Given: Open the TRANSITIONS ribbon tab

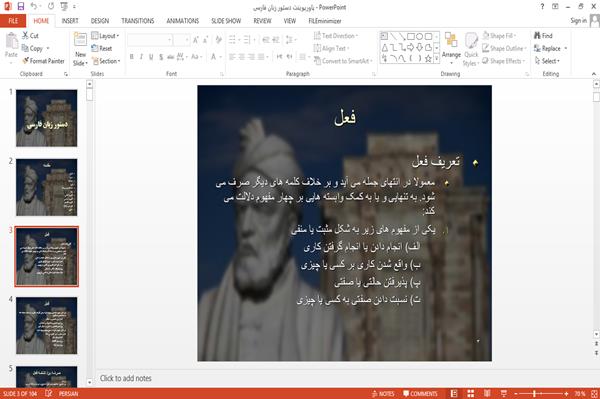Looking at the screenshot, I should tap(138, 21).
